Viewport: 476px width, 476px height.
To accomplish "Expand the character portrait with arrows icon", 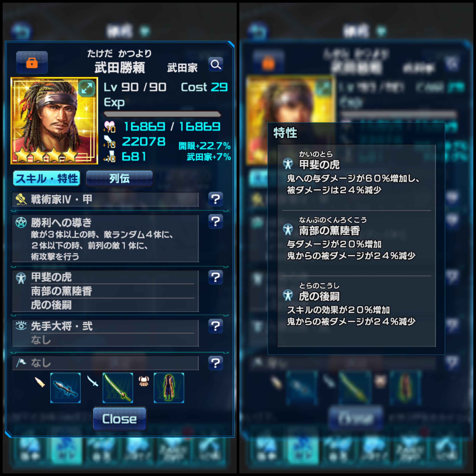I will (x=87, y=88).
